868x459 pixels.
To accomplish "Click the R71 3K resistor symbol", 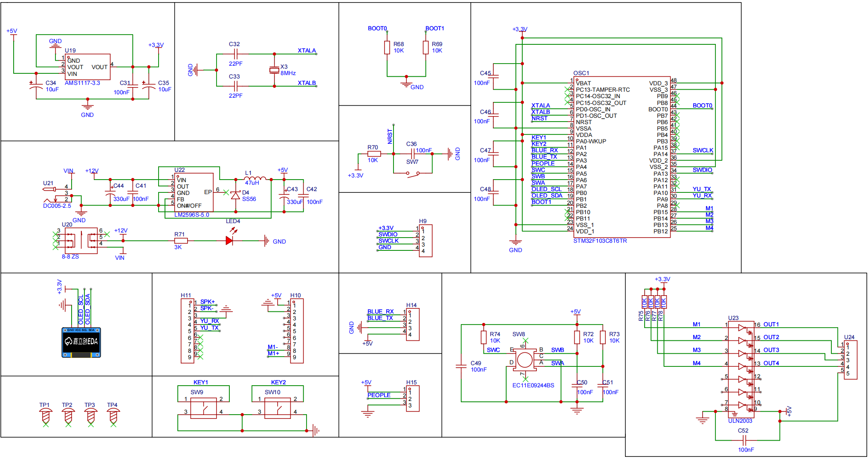I will (x=181, y=241).
